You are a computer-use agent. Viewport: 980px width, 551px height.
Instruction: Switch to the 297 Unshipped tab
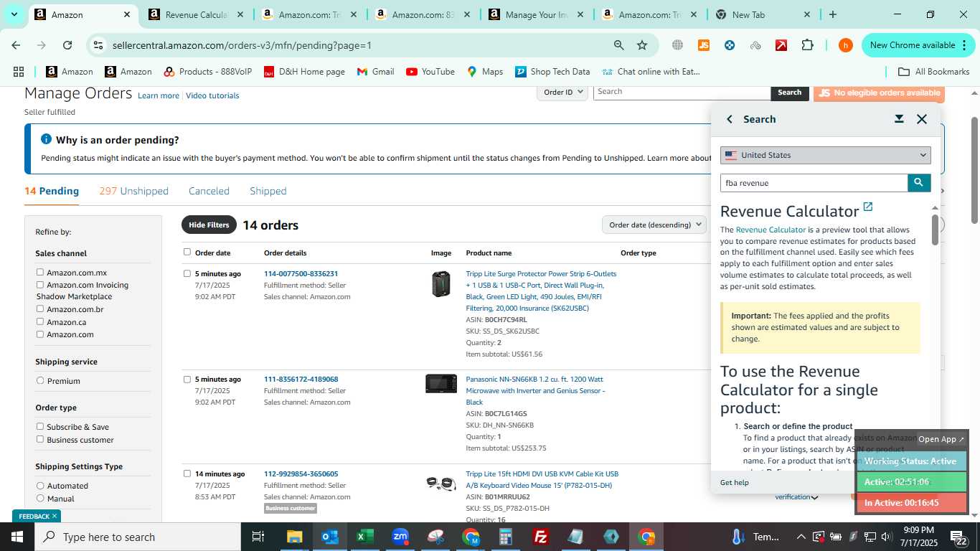pyautogui.click(x=134, y=191)
